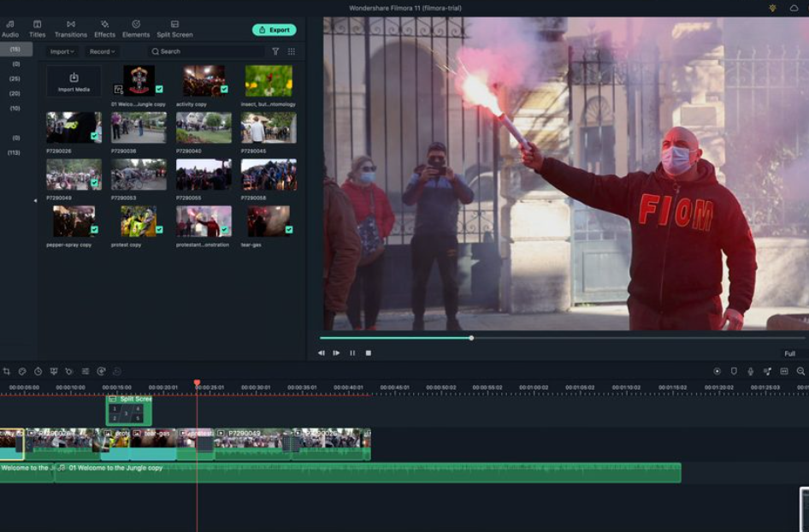Click the Import Media tile
The image size is (809, 532).
[x=74, y=81]
